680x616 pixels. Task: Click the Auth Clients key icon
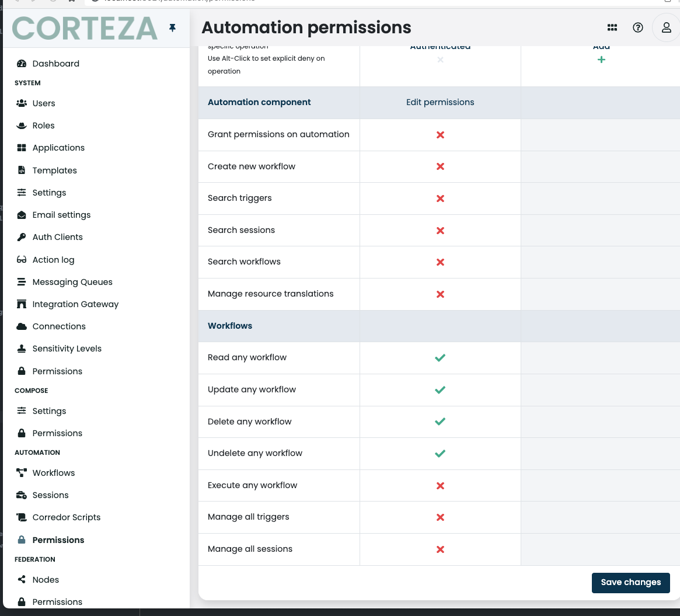point(21,236)
